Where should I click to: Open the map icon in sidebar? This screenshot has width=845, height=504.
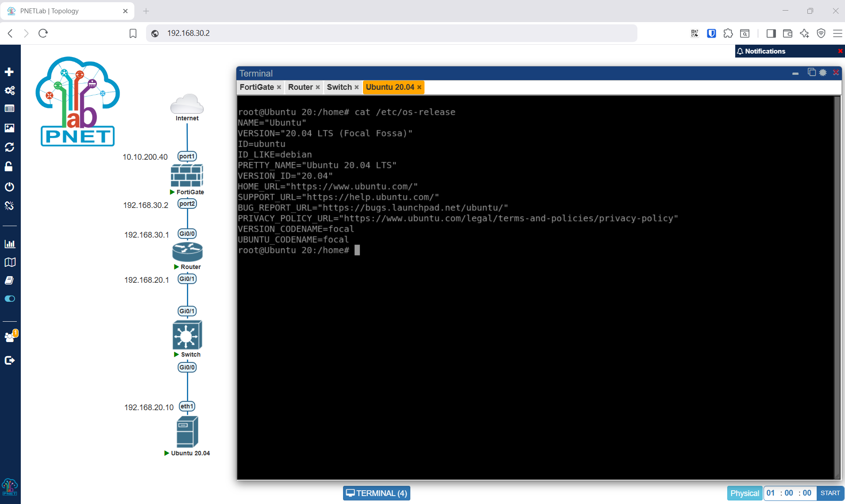tap(10, 262)
